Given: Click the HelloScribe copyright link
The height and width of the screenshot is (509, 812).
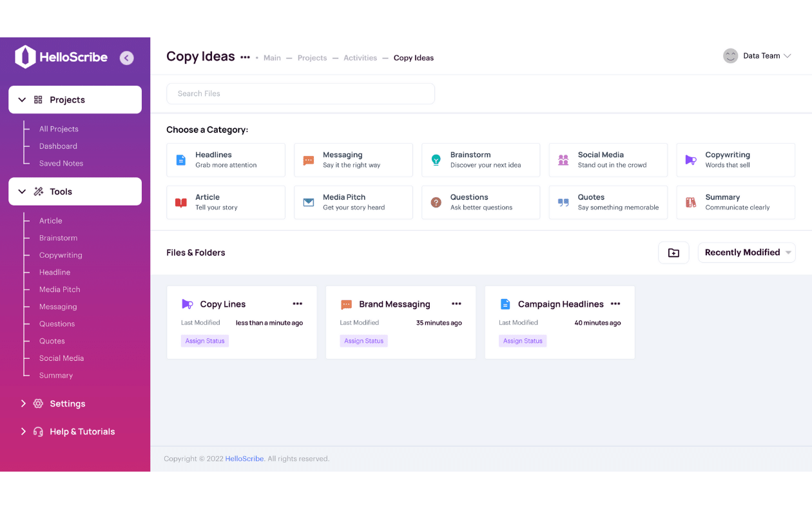Looking at the screenshot, I should 244,458.
